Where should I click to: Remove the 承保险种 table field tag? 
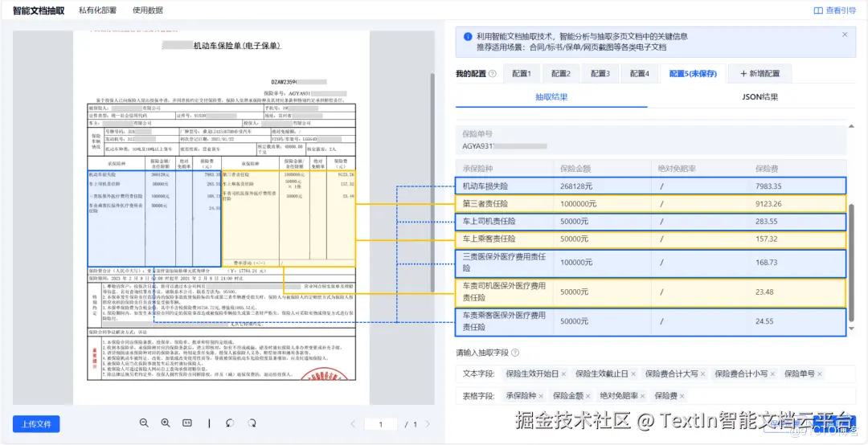[x=542, y=396]
